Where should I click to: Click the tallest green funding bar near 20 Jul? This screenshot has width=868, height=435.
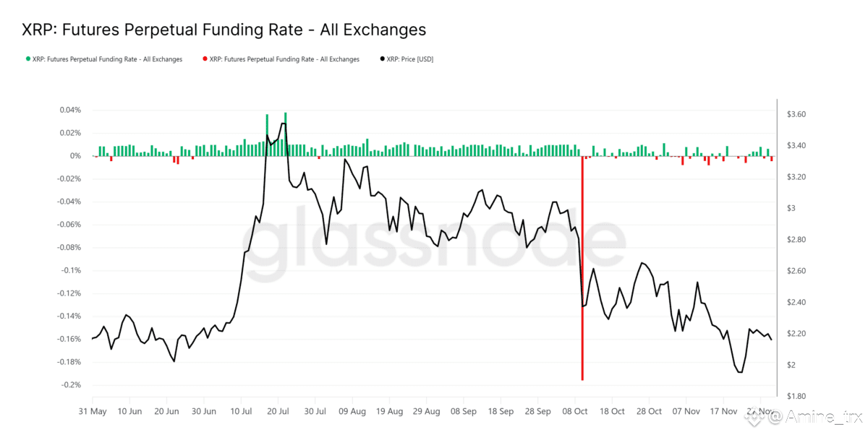(x=286, y=134)
